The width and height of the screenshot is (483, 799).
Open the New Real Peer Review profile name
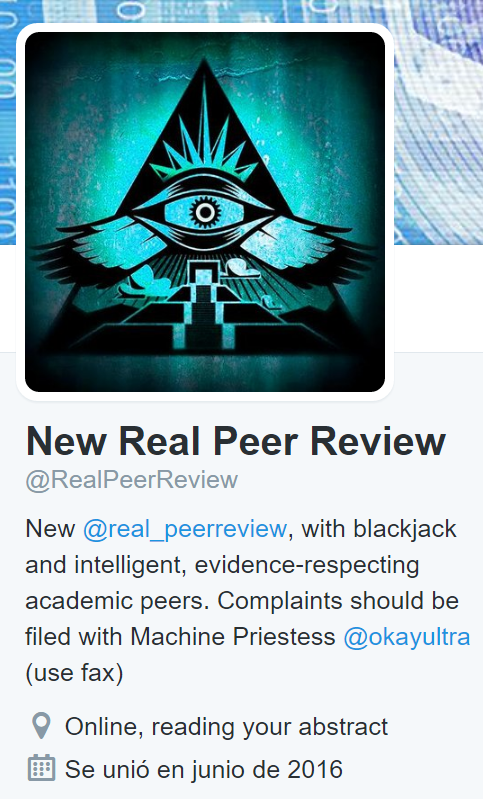tap(235, 441)
